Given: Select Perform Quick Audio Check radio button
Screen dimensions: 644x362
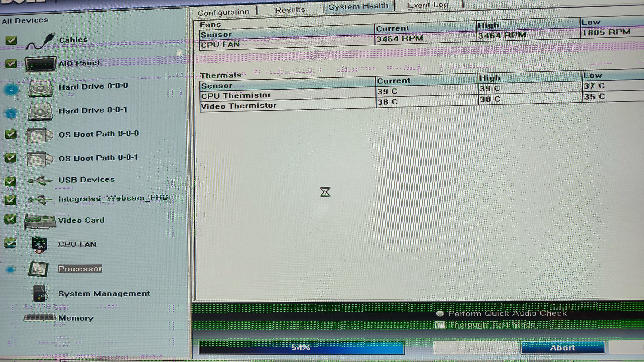Looking at the screenshot, I should (x=440, y=314).
